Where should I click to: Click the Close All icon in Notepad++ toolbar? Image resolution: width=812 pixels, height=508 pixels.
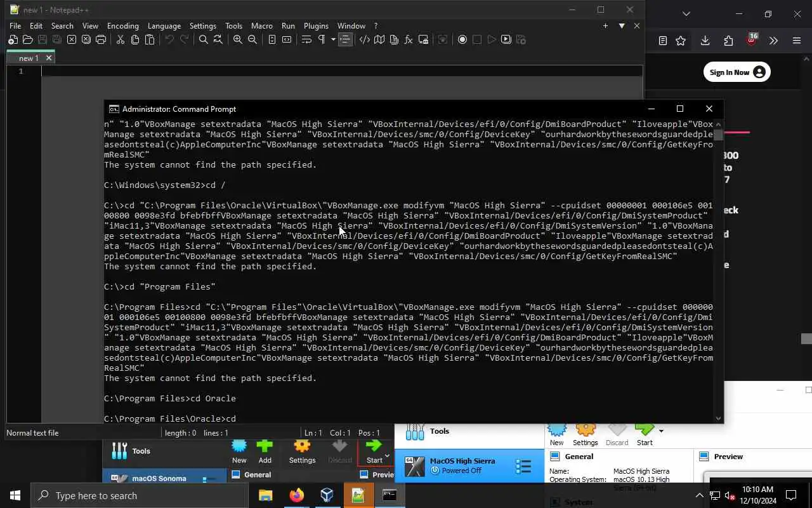(86, 39)
